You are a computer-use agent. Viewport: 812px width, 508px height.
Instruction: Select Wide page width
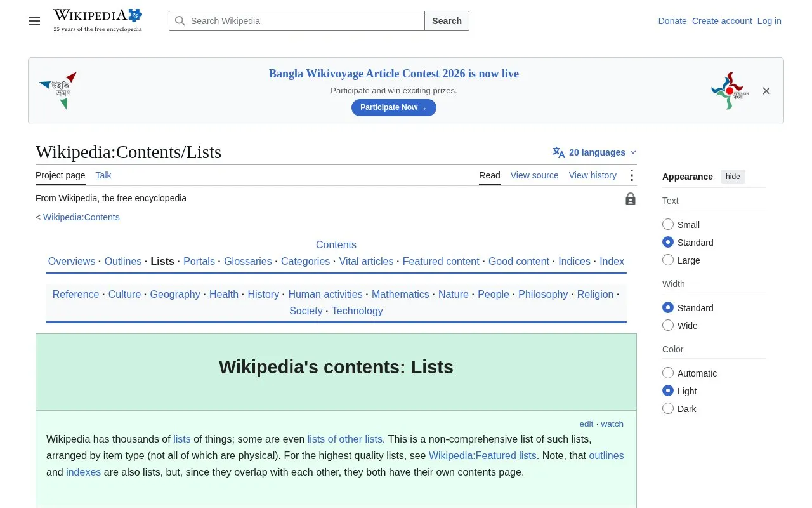coord(668,325)
